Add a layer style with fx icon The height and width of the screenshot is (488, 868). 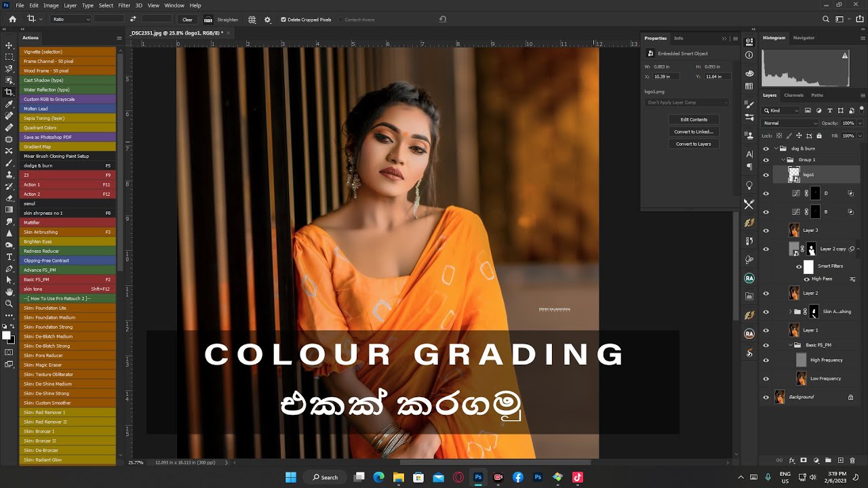coord(791,460)
